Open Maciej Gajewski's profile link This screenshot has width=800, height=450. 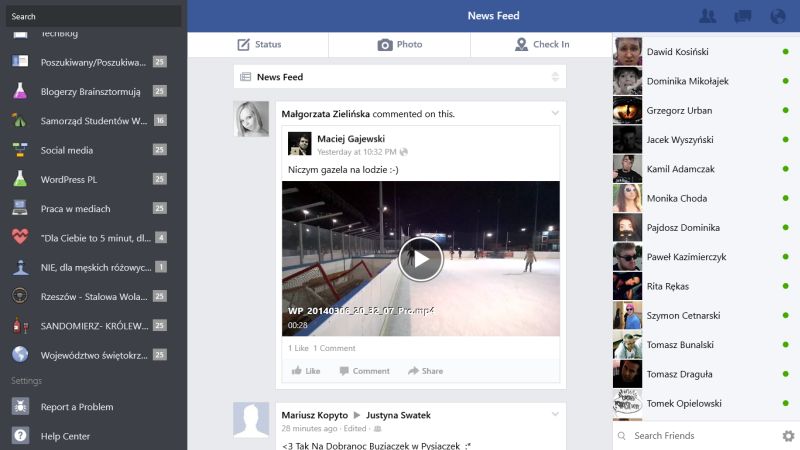click(351, 139)
